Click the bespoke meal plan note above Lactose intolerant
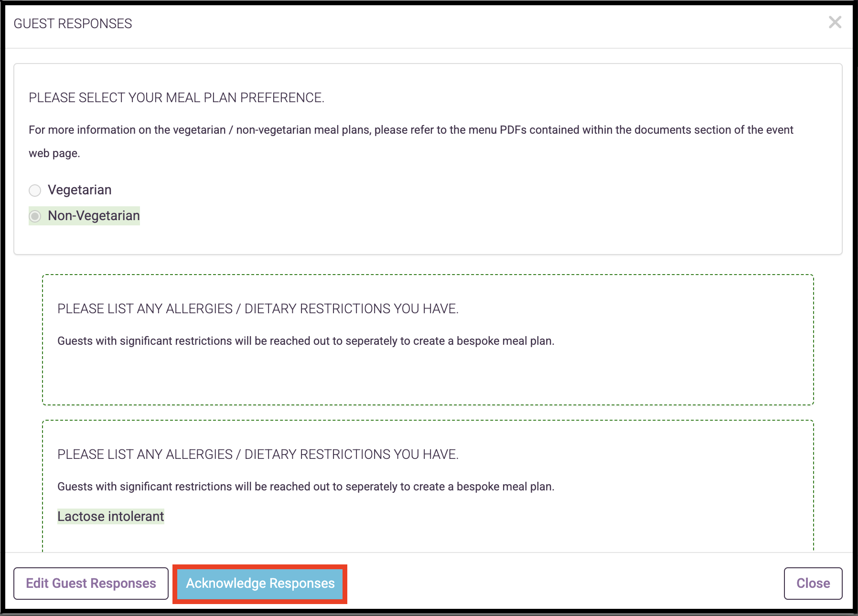Viewport: 858px width, 616px height. click(x=306, y=487)
